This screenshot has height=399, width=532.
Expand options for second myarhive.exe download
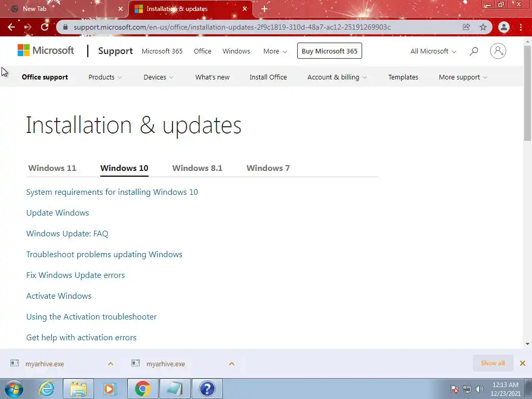click(232, 364)
